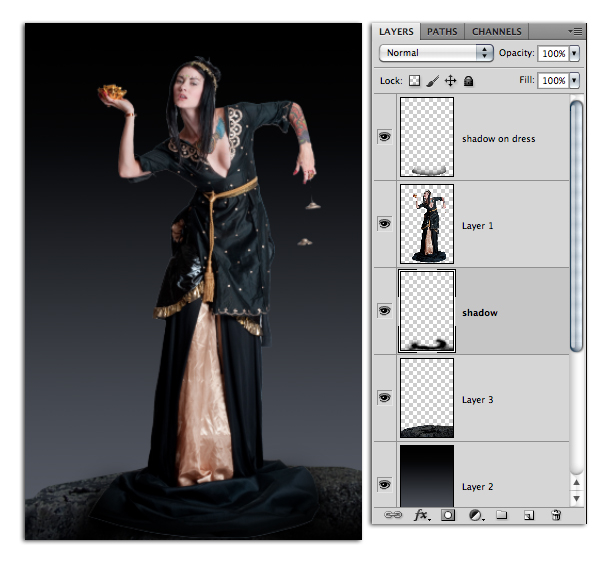Click the lock all padlock icon
The width and height of the screenshot is (600, 561).
pos(468,81)
